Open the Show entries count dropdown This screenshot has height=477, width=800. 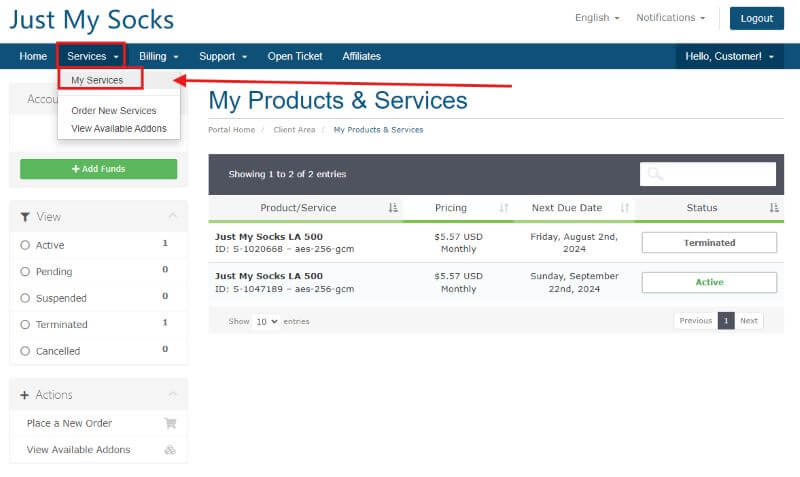click(x=267, y=321)
